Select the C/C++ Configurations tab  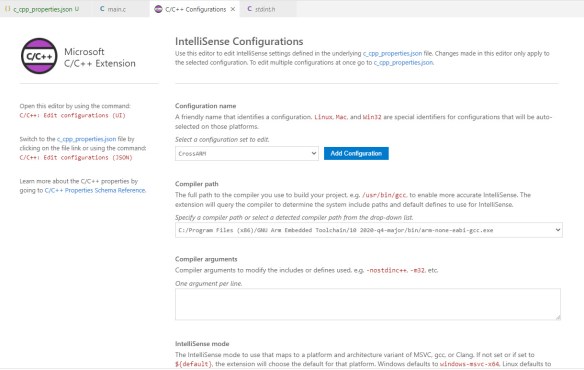[196, 9]
